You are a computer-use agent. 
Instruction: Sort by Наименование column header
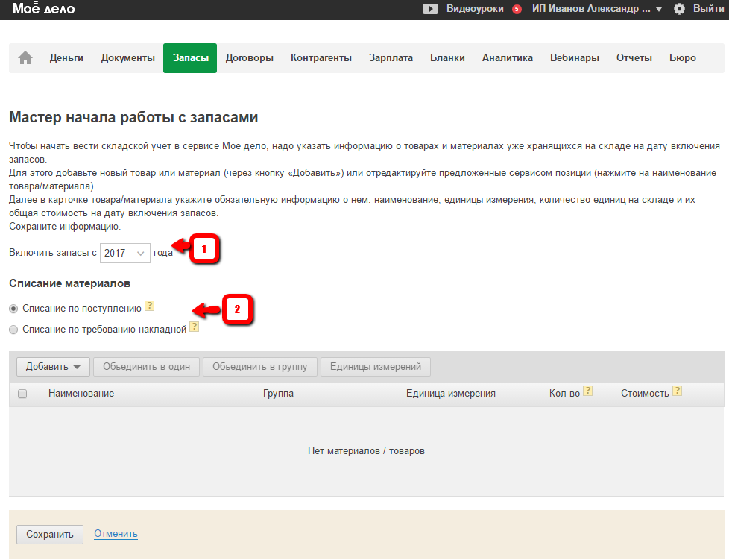(x=81, y=394)
